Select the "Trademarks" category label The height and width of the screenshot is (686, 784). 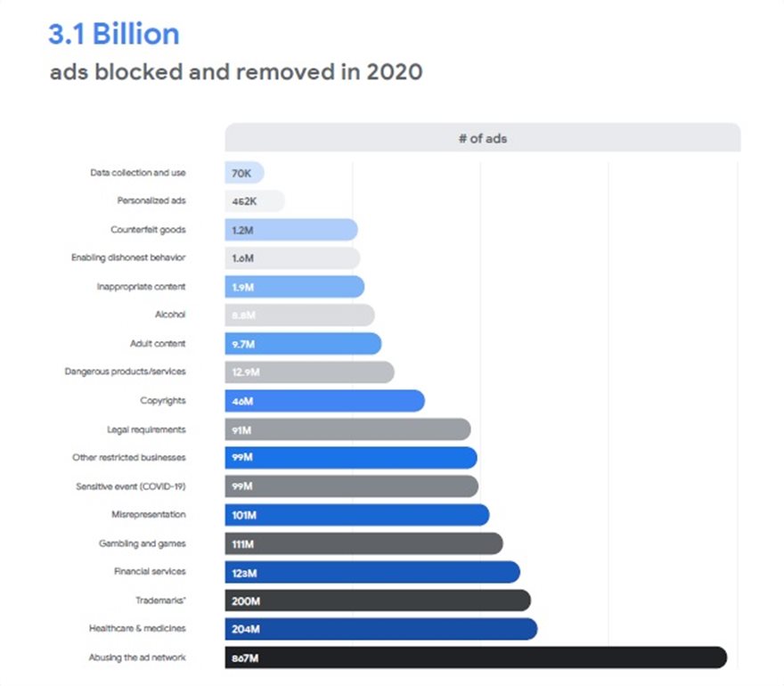tap(160, 600)
